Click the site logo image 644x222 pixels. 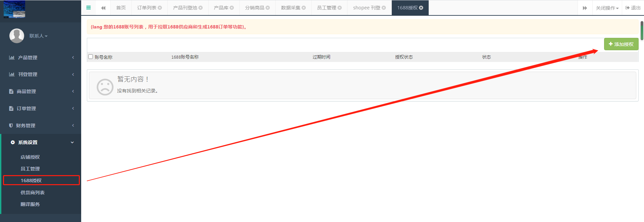pos(14,9)
